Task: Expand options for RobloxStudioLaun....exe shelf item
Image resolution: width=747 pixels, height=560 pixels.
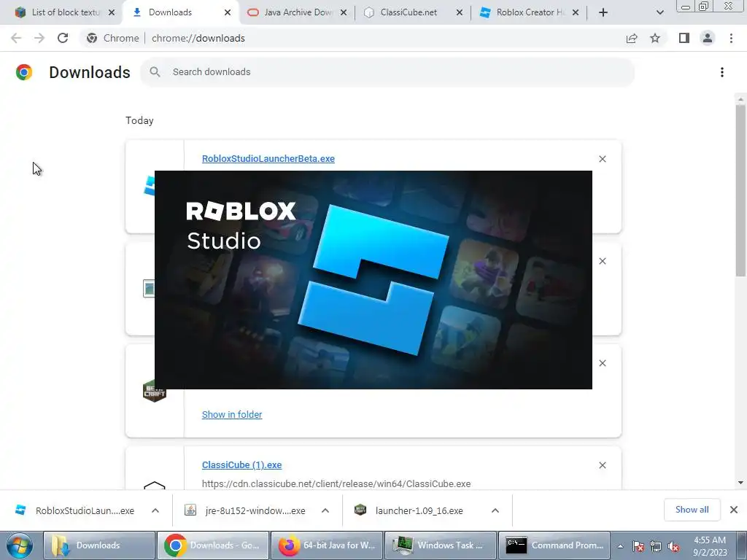Action: (x=155, y=510)
